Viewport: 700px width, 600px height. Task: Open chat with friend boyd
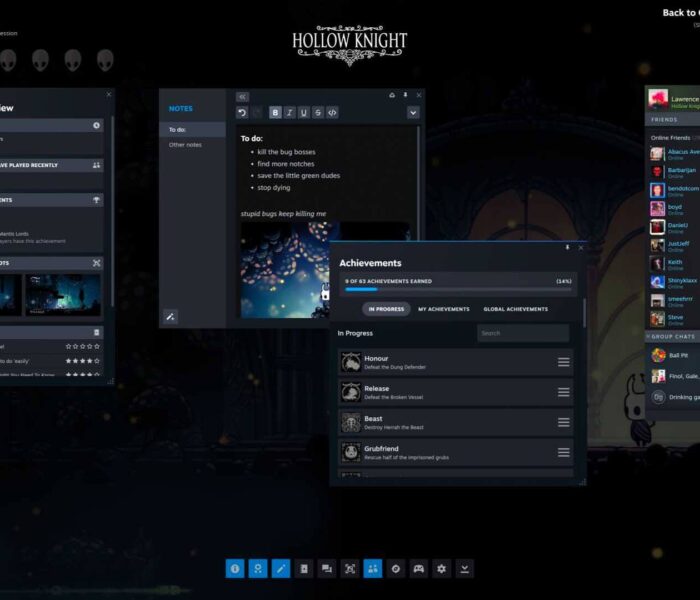[675, 208]
